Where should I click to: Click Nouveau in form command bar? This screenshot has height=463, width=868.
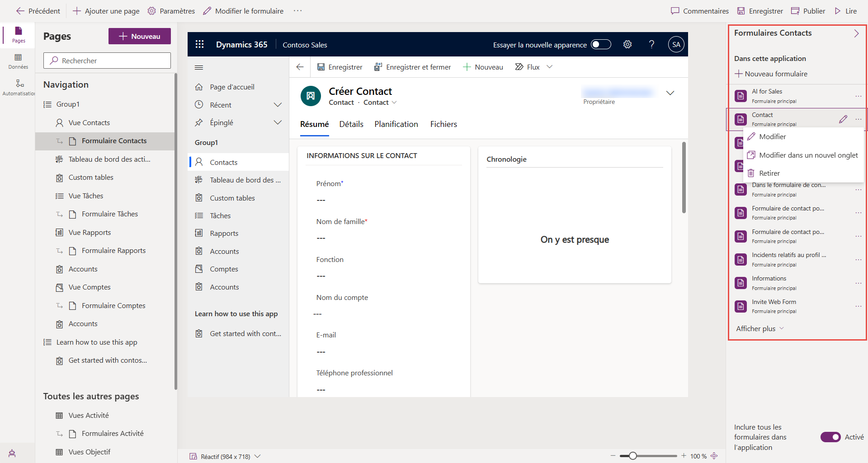[483, 67]
